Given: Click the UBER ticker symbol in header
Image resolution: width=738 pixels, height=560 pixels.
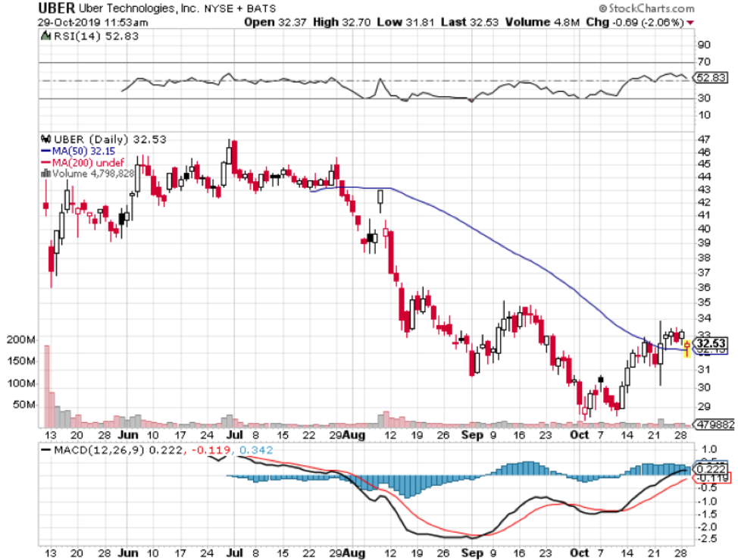Looking at the screenshot, I should pyautogui.click(x=56, y=8).
